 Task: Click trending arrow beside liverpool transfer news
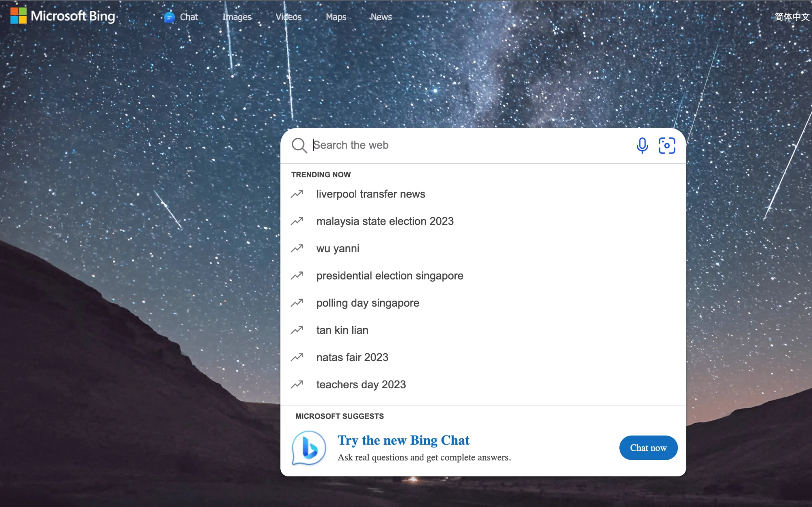[x=297, y=194]
